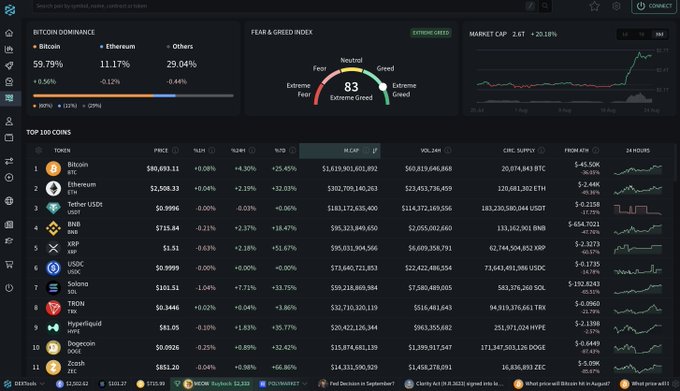This screenshot has width=680, height=391.
Task: Sort table by PRICE column header
Action: pyautogui.click(x=160, y=150)
